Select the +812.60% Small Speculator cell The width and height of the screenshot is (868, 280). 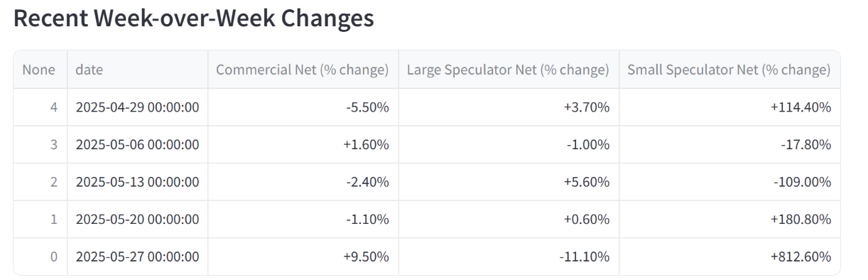click(x=729, y=257)
